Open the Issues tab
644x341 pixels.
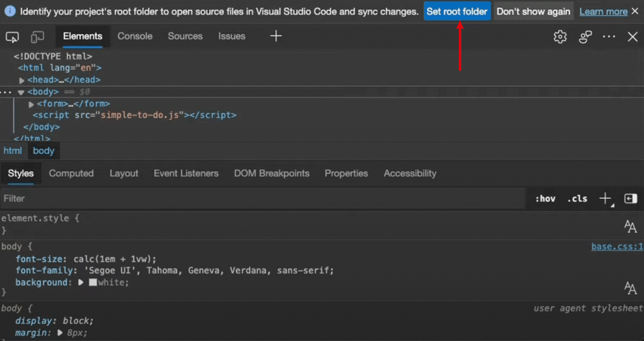pos(231,36)
